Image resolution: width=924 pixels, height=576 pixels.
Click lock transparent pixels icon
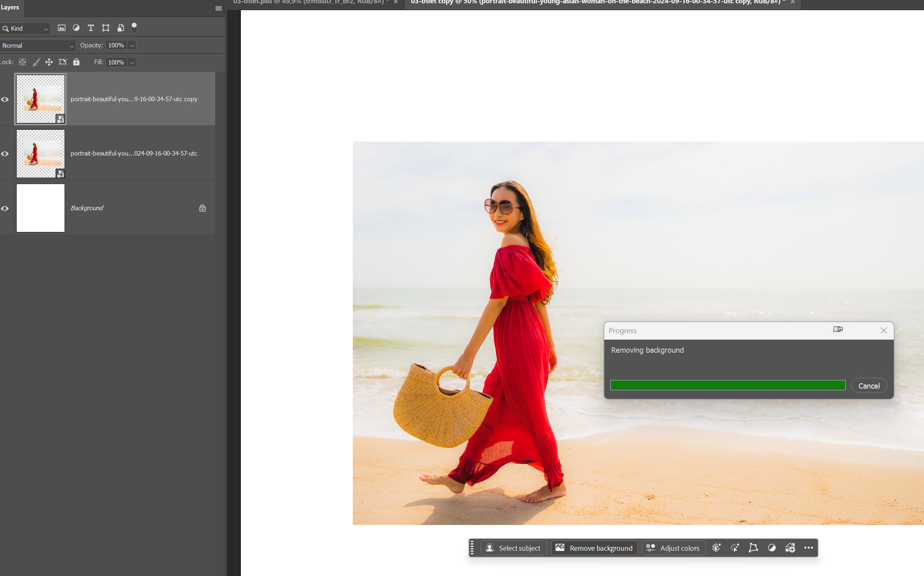(22, 62)
